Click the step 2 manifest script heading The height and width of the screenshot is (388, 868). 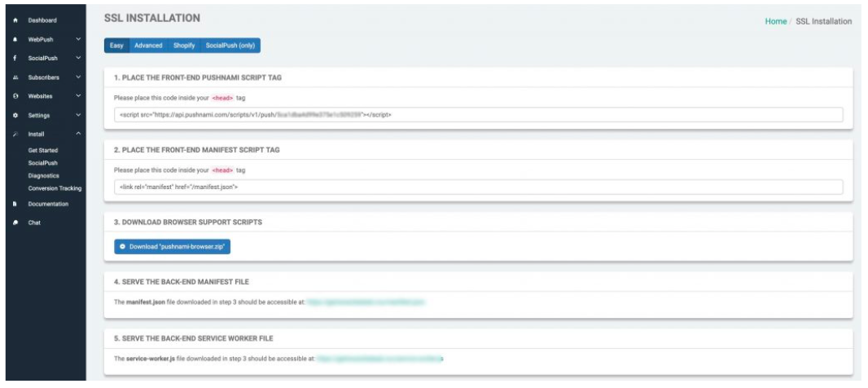196,150
